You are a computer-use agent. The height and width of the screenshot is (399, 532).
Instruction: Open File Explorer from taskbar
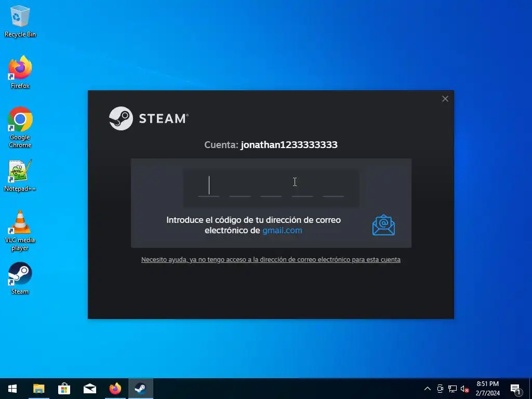(38, 389)
